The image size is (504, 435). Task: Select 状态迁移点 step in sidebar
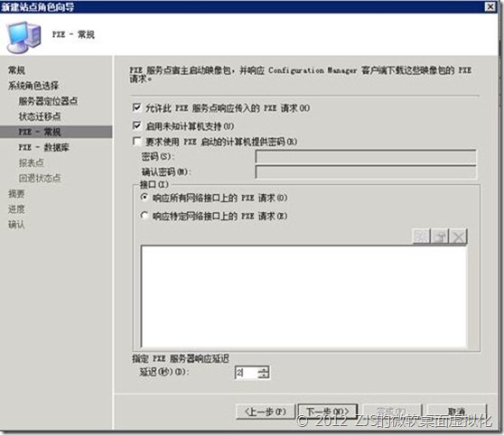[40, 116]
